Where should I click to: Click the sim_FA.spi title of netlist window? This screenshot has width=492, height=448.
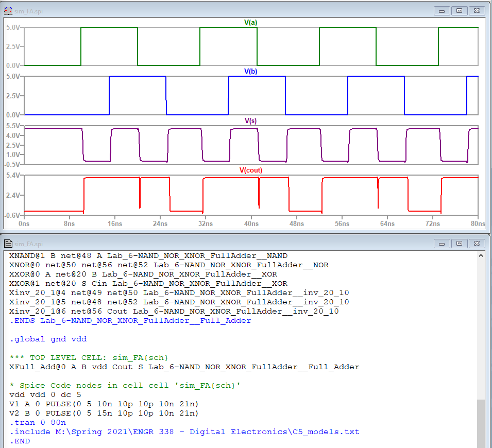tap(28, 244)
